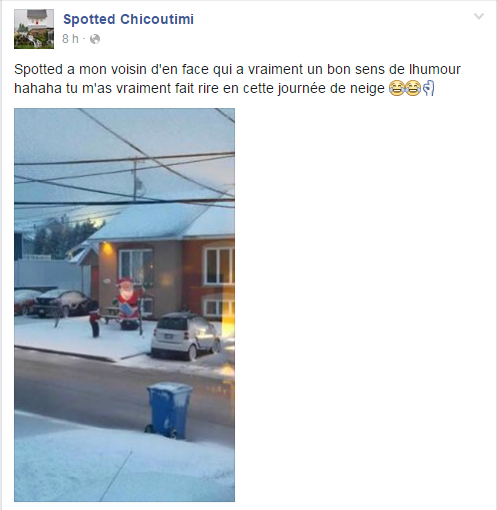Click the second laughing tears emoji
Viewport: 497px width, 510px height.
pos(413,88)
